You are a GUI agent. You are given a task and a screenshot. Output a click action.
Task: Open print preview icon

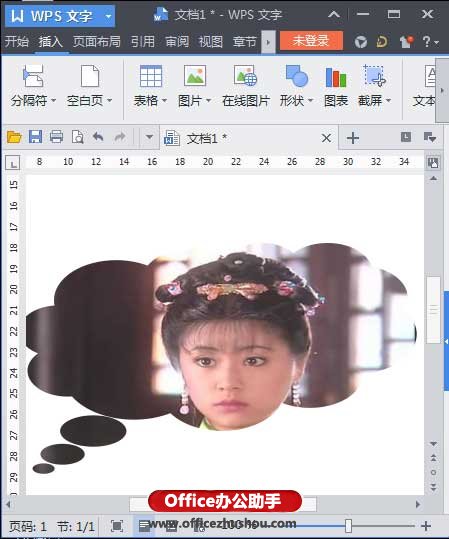tap(78, 137)
